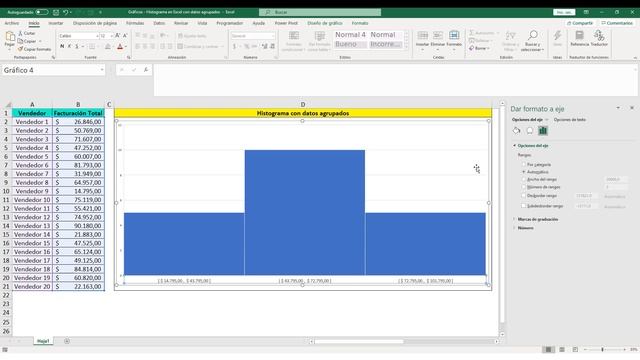Click the Pegar paste icon

click(10, 37)
